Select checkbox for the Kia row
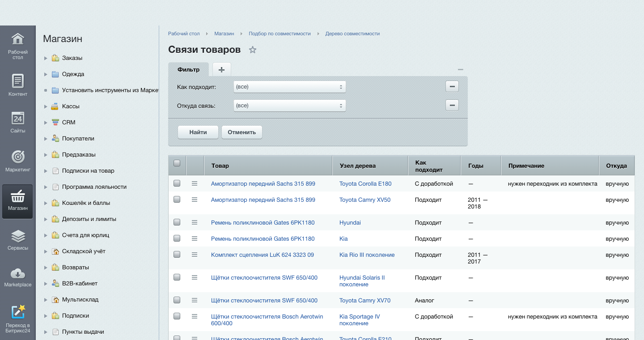The width and height of the screenshot is (644, 340). click(x=177, y=238)
